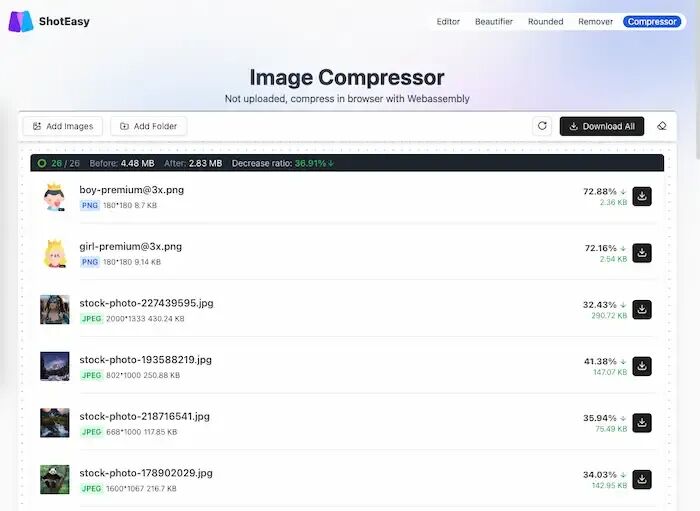The image size is (700, 511).
Task: Click the 72.16% reduction value
Action: click(x=600, y=248)
